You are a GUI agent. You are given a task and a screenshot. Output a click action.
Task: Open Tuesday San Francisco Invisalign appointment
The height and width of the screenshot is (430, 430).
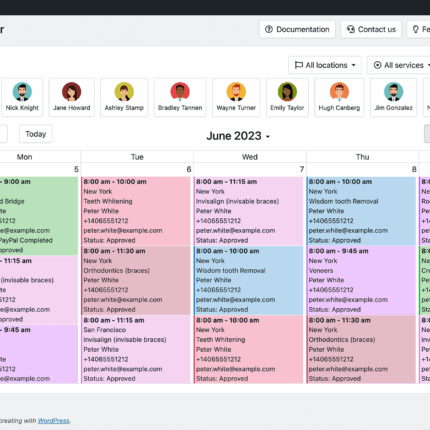(136, 349)
